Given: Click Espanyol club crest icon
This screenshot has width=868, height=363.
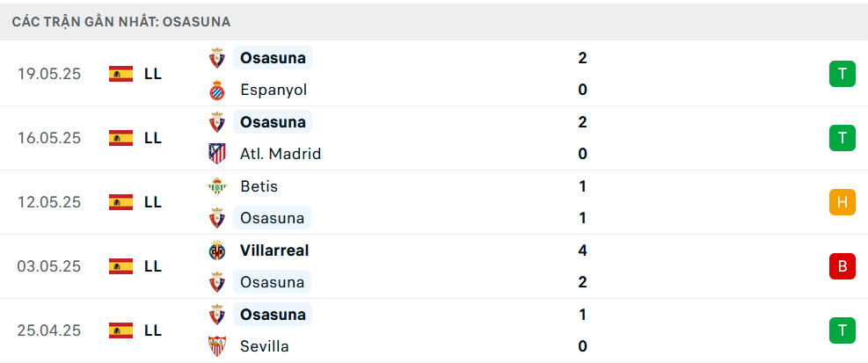Looking at the screenshot, I should (217, 90).
